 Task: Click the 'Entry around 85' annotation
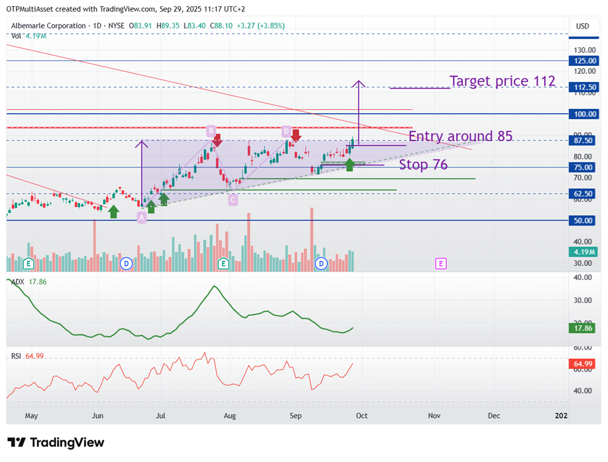(460, 136)
